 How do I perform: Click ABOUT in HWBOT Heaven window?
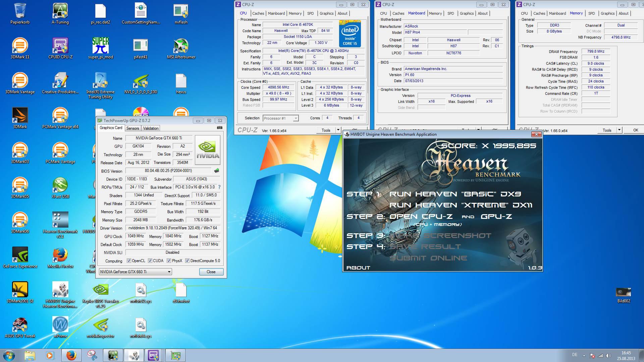point(358,268)
